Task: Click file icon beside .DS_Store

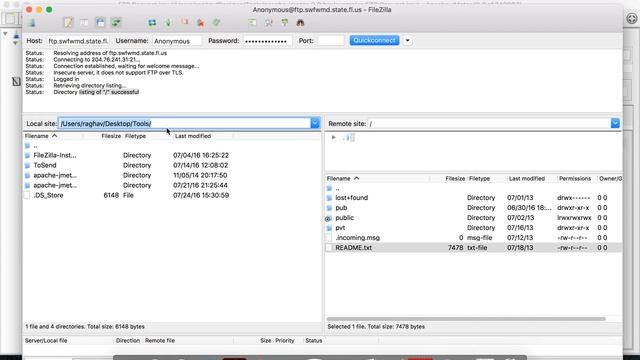Action: pyautogui.click(x=27, y=196)
